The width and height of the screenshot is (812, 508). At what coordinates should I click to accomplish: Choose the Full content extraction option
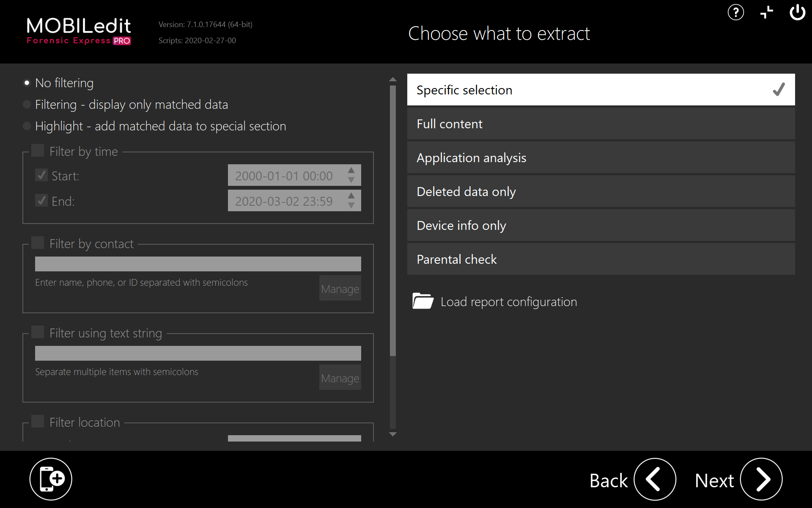pyautogui.click(x=601, y=124)
